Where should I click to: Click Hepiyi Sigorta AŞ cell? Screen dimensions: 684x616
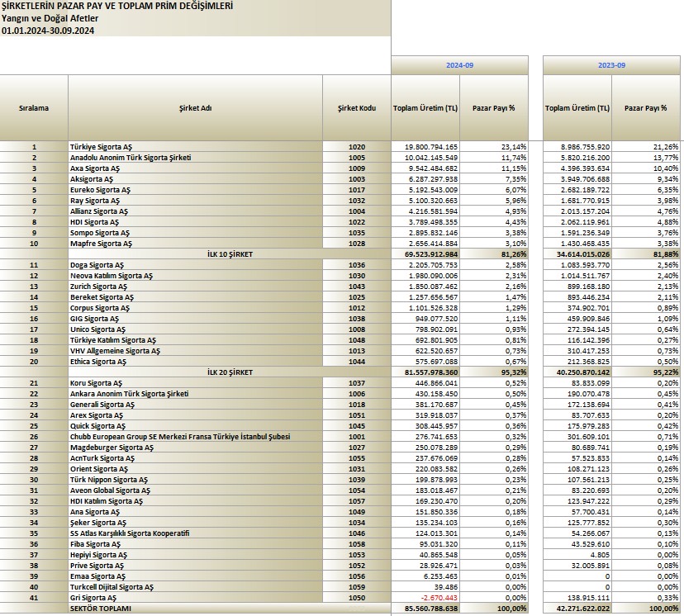click(x=195, y=555)
